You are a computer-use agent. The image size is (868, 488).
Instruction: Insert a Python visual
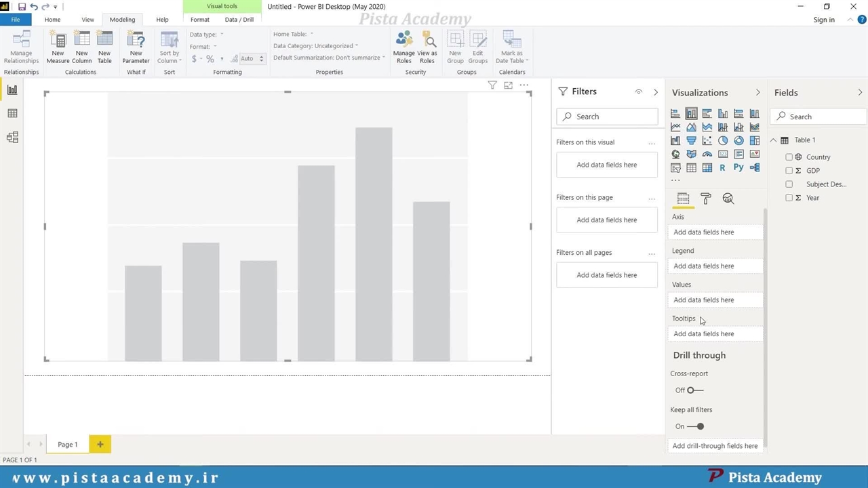(738, 167)
